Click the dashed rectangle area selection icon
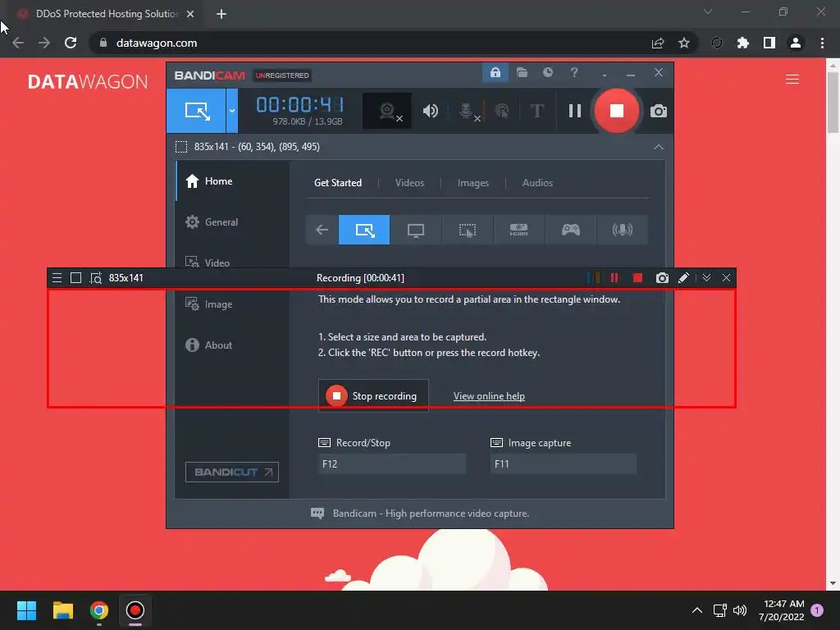 coord(181,147)
